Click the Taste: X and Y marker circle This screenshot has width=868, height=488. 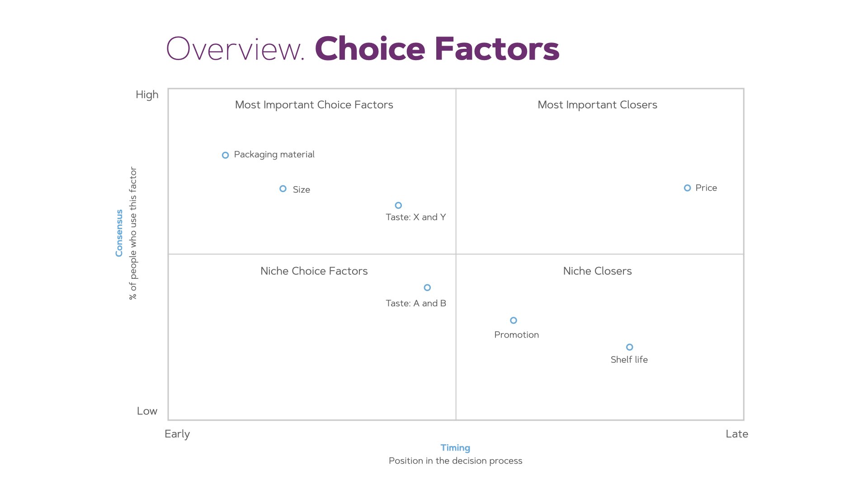(x=398, y=205)
